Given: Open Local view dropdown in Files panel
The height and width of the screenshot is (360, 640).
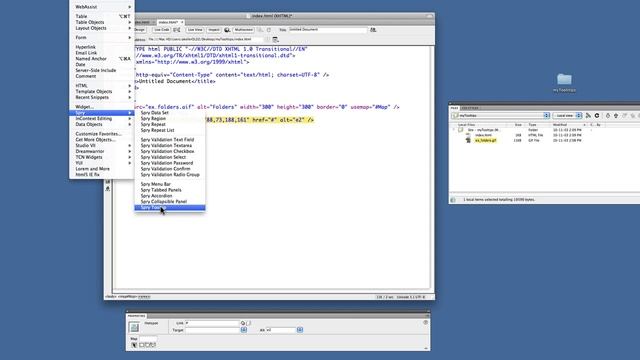Looking at the screenshot, I should (567, 116).
